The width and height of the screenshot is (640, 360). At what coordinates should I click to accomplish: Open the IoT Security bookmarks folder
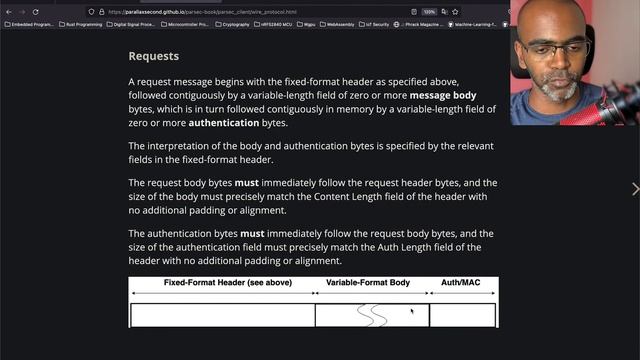374,24
